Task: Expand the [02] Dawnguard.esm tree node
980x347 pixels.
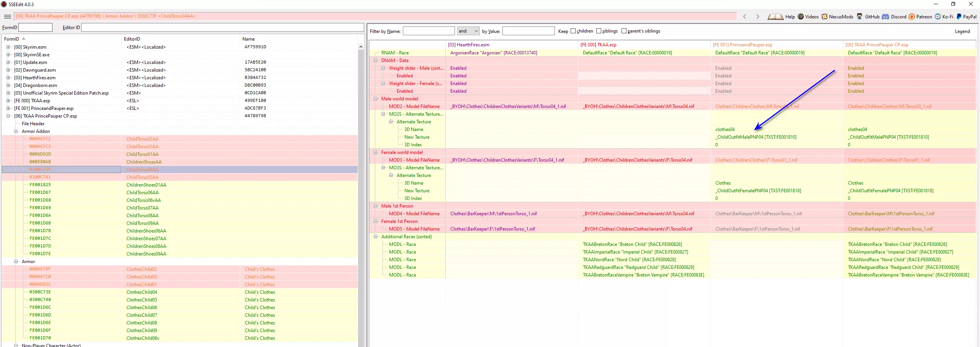Action: click(8, 70)
